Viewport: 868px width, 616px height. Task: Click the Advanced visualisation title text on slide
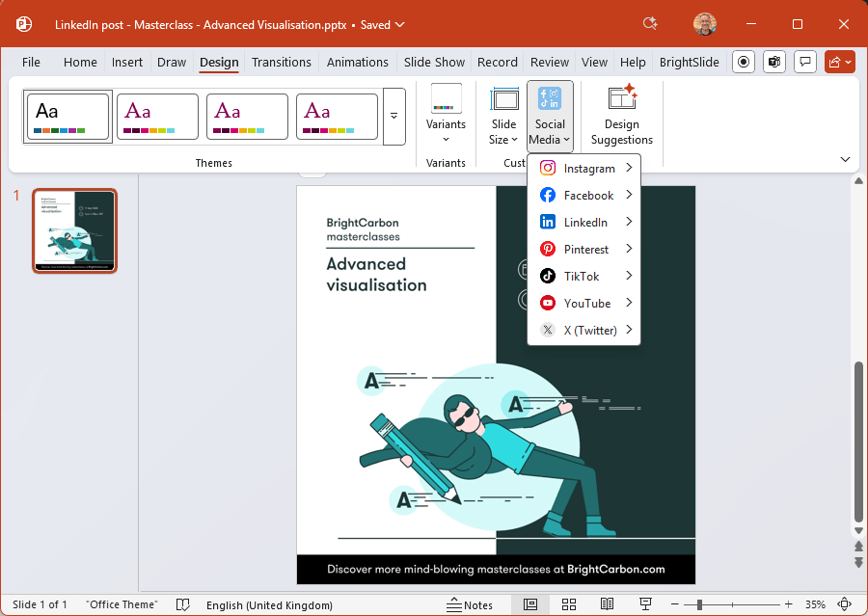tap(376, 274)
